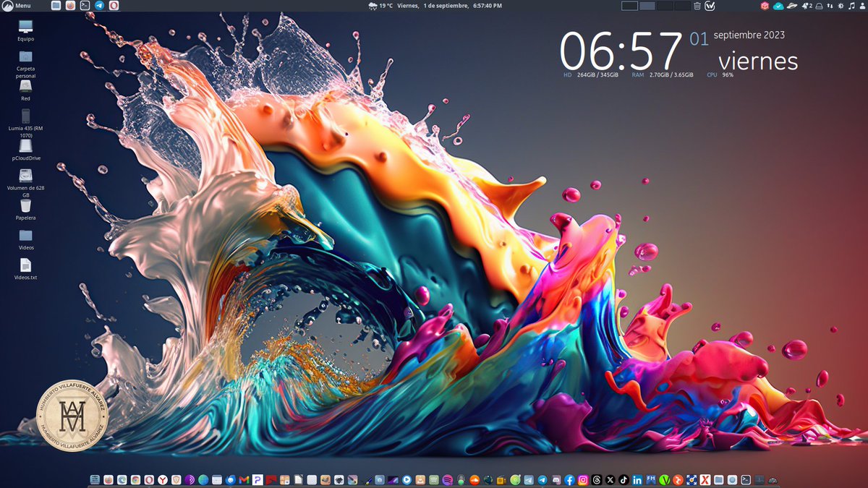
Task: Open Spotify from the dock
Action: pos(446,479)
